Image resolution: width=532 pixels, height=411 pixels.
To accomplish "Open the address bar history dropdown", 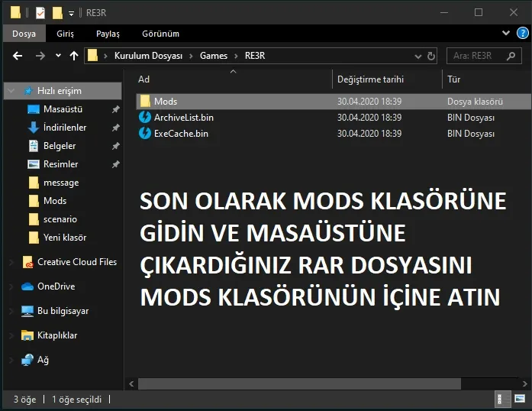I will 416,56.
